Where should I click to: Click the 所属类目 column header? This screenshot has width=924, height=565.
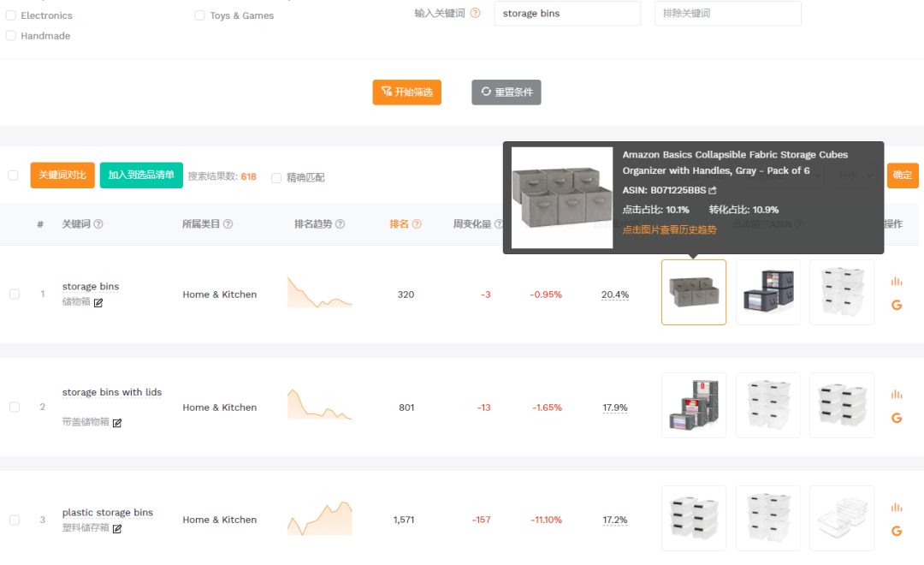point(201,224)
